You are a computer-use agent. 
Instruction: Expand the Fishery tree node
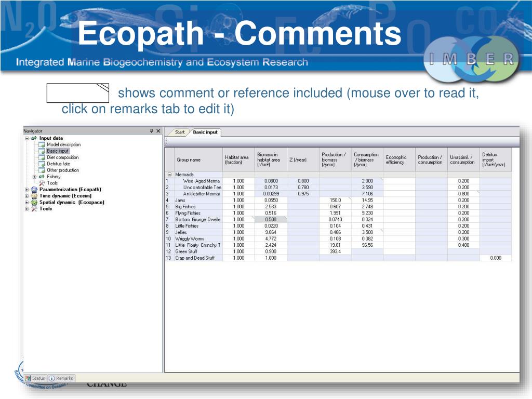tap(34, 177)
